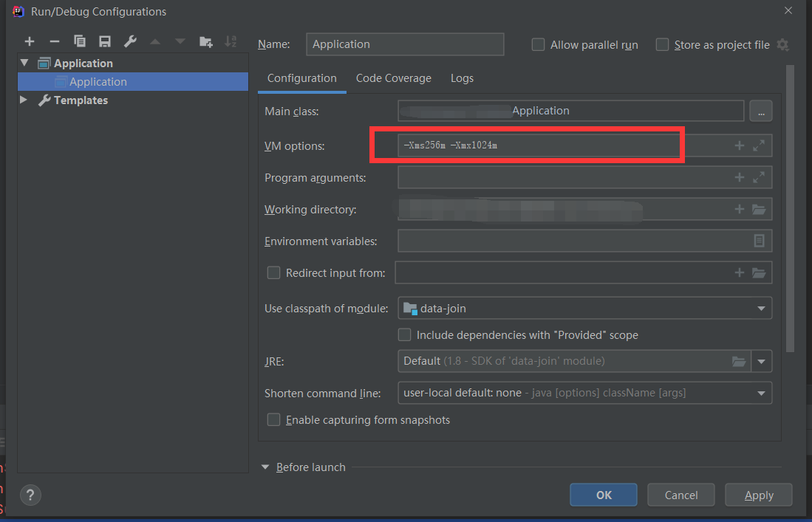Save configuration with the disk icon
Screen dimensions: 812x522
click(x=105, y=41)
